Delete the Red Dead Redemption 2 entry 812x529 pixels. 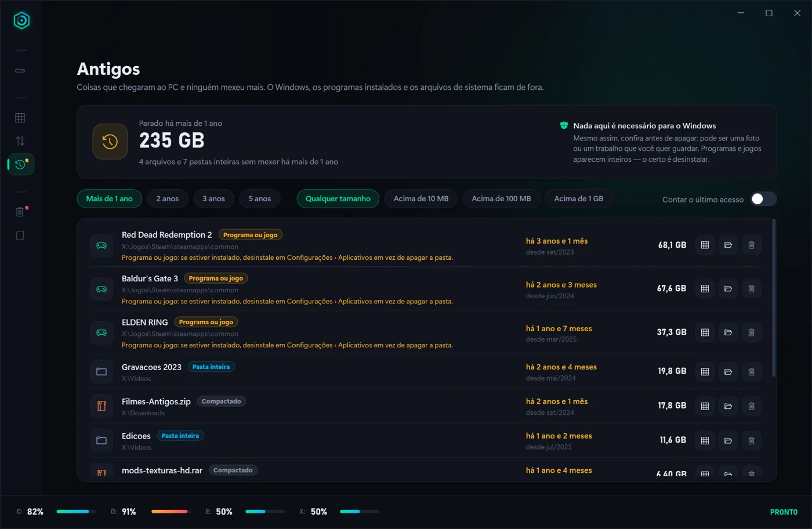point(751,245)
